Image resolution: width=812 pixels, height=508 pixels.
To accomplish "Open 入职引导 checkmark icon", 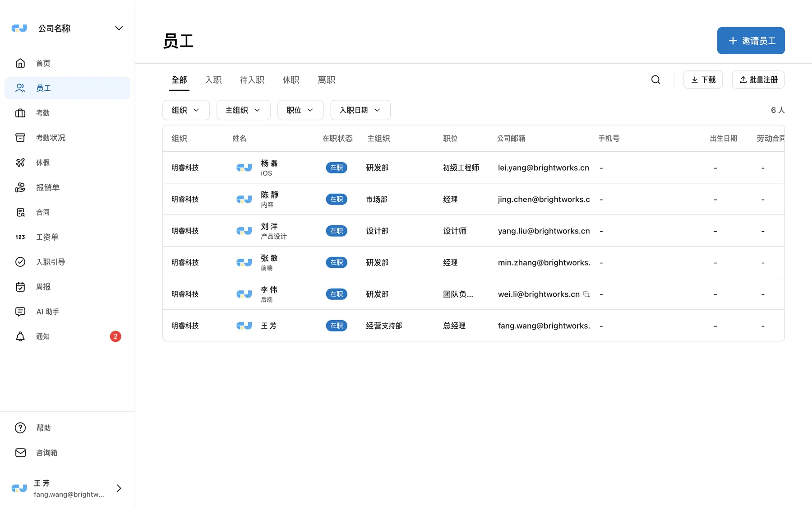I will (x=20, y=262).
